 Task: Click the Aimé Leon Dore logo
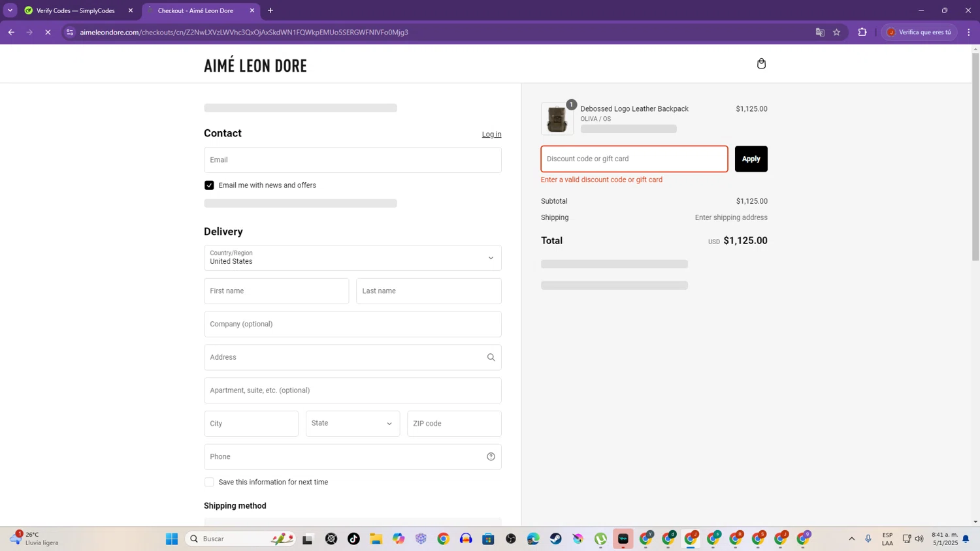(255, 65)
